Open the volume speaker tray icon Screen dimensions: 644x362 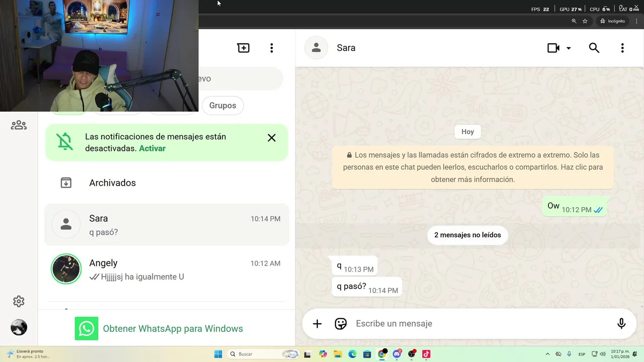(603, 354)
